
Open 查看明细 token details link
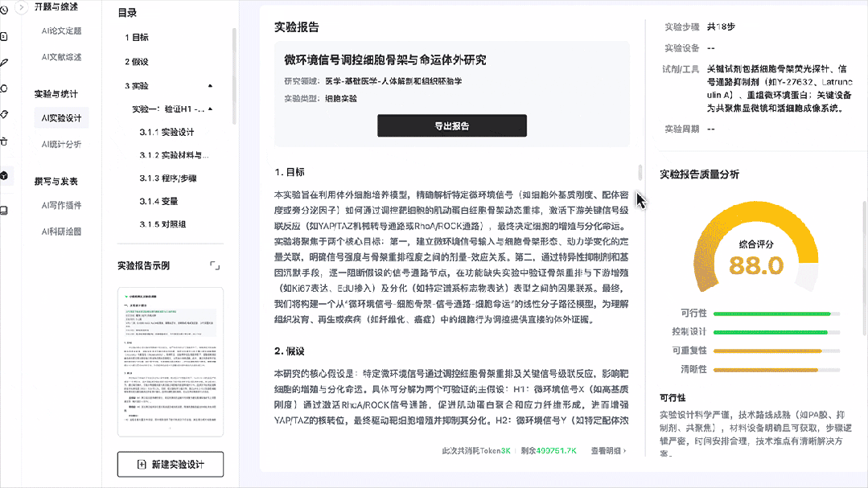click(x=608, y=451)
